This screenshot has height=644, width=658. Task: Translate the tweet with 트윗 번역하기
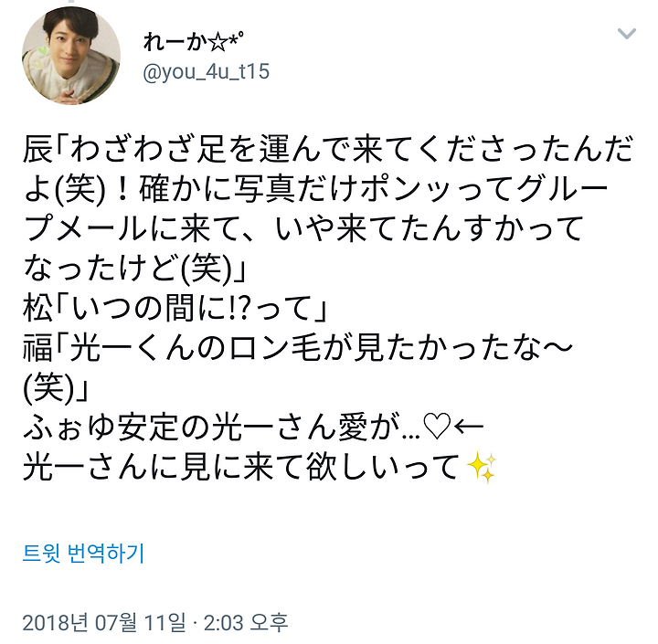[x=83, y=553]
